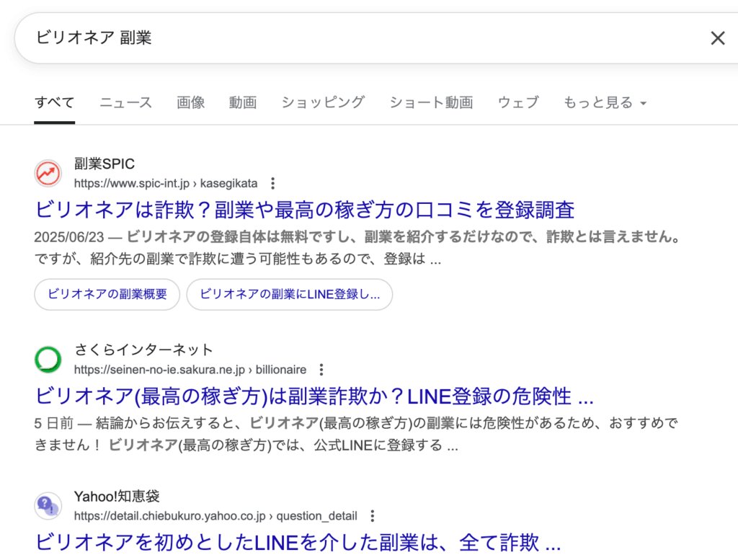Screen dimensions: 738x560
Task: Switch to the 画像 tab
Action: coord(190,102)
